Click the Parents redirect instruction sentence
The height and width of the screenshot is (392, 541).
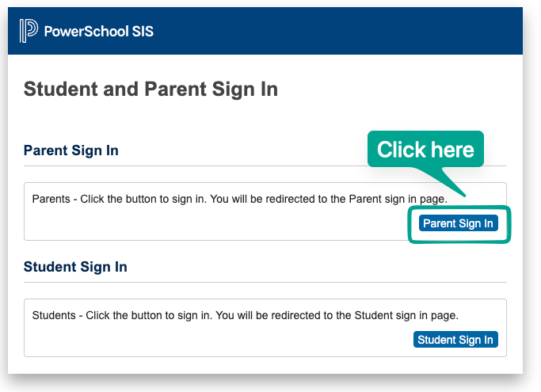(x=239, y=199)
